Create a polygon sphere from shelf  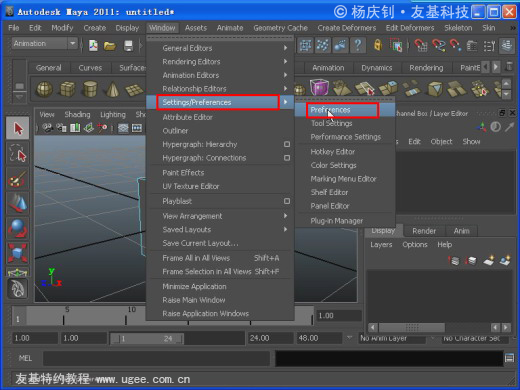(44, 89)
